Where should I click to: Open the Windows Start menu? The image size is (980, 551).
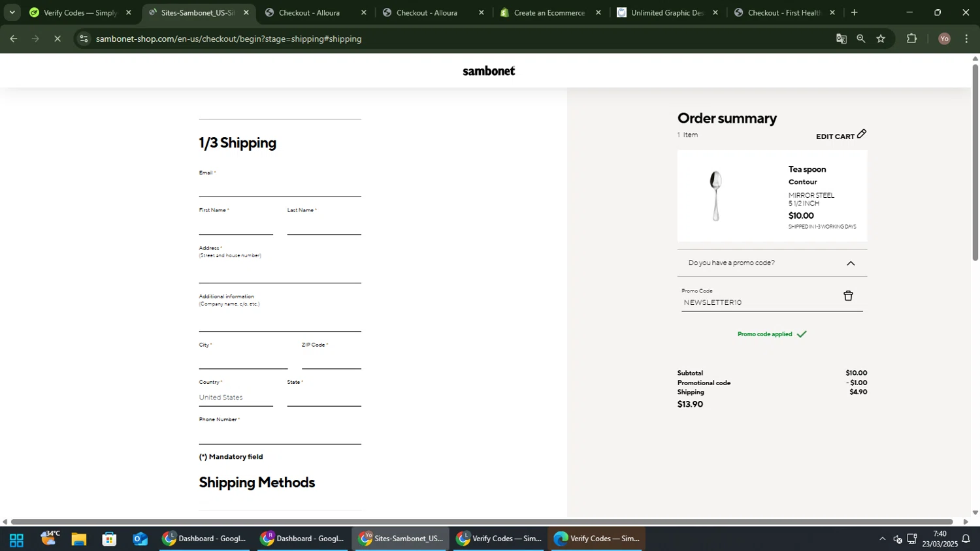point(16,539)
